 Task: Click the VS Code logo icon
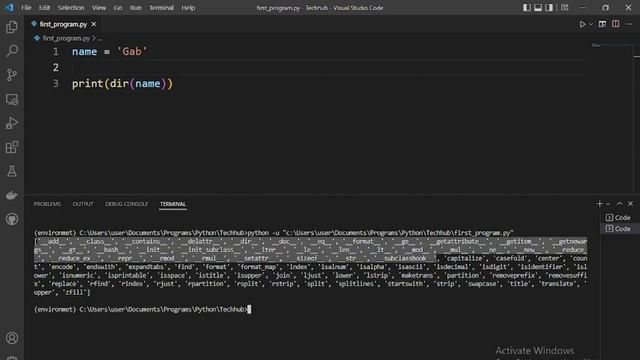point(9,7)
